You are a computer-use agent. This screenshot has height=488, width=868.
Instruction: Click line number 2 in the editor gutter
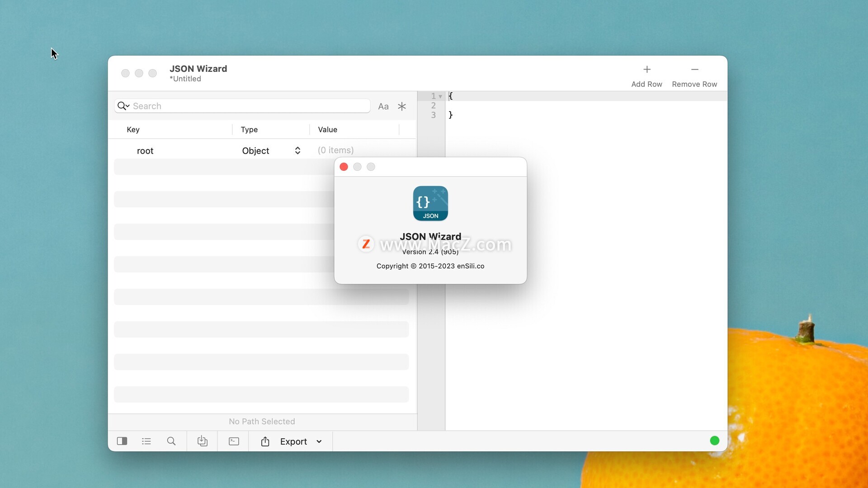pyautogui.click(x=433, y=106)
